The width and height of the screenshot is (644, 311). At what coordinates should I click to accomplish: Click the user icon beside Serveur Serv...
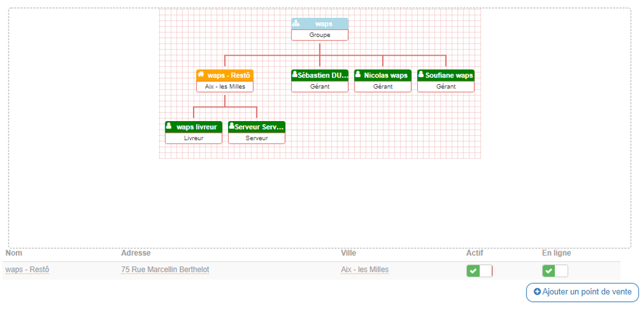tap(232, 127)
